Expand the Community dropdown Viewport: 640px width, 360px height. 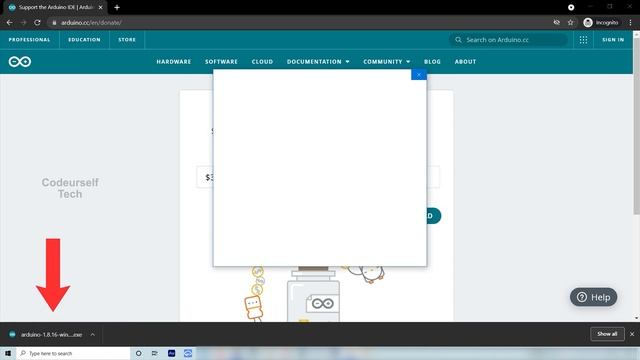[x=387, y=62]
